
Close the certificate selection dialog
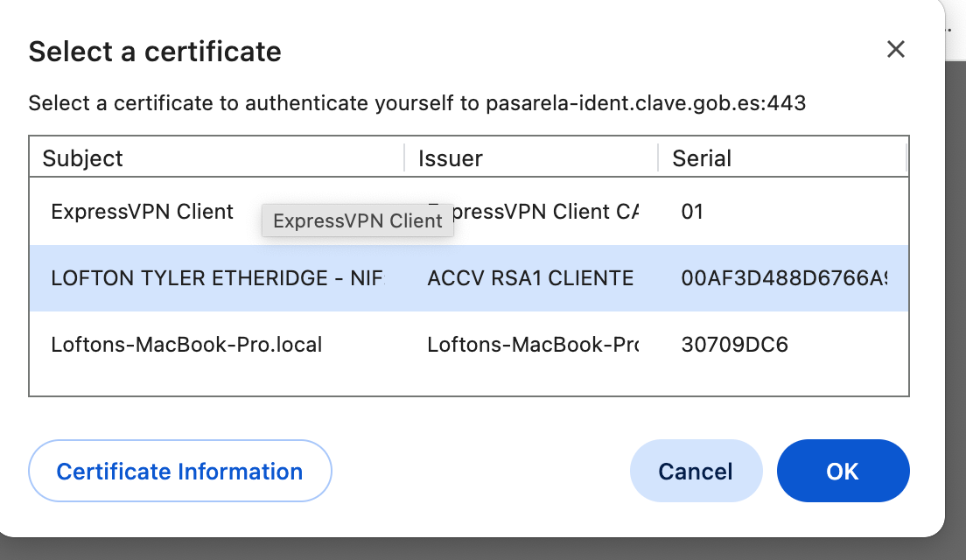tap(895, 50)
